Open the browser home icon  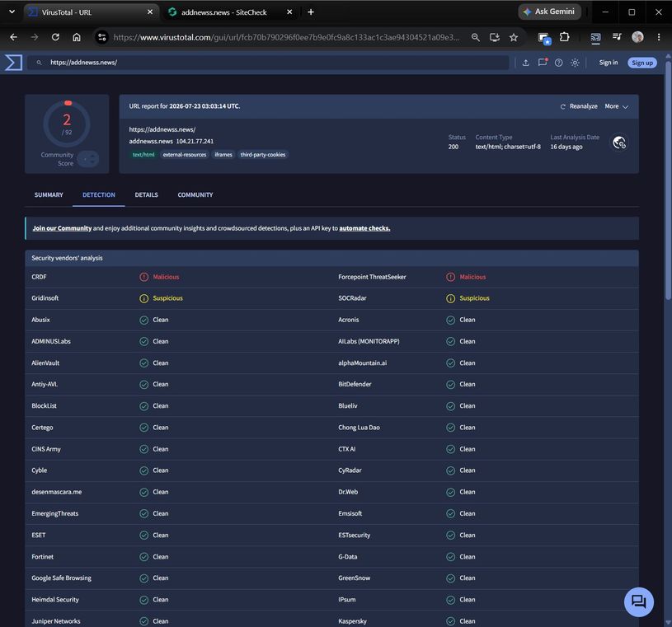[x=77, y=37]
